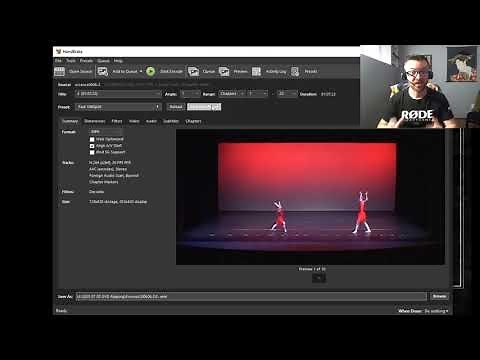Click the Browse button

(439, 296)
